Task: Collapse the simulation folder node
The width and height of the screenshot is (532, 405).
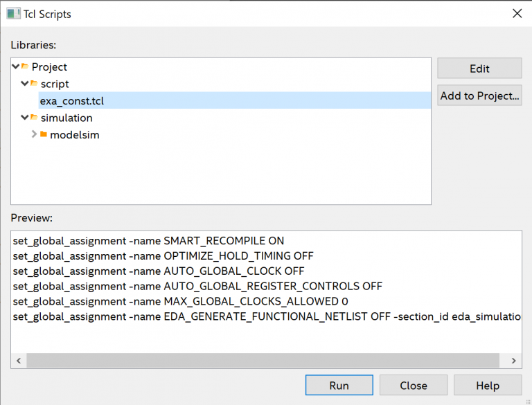Action: pos(24,118)
